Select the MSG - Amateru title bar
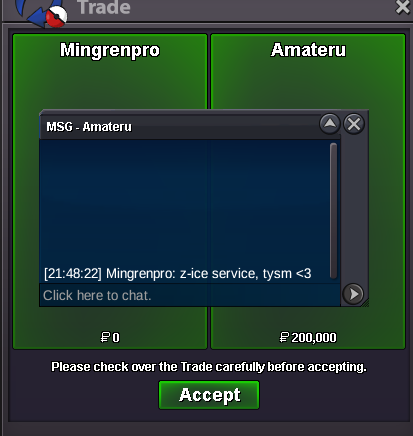Viewport: 413px width, 436px height. pyautogui.click(x=179, y=126)
